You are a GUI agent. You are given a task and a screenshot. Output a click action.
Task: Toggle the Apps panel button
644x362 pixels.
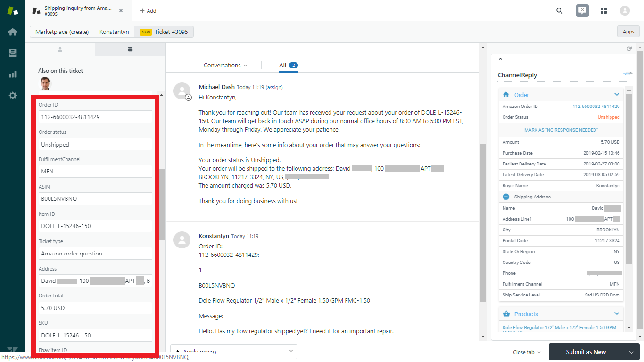tap(628, 32)
